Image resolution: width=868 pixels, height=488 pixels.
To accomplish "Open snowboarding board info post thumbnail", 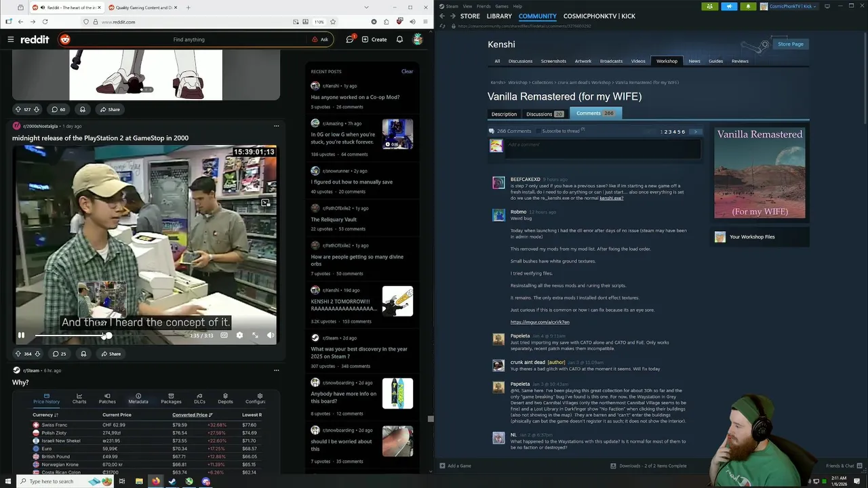I will pos(397,393).
